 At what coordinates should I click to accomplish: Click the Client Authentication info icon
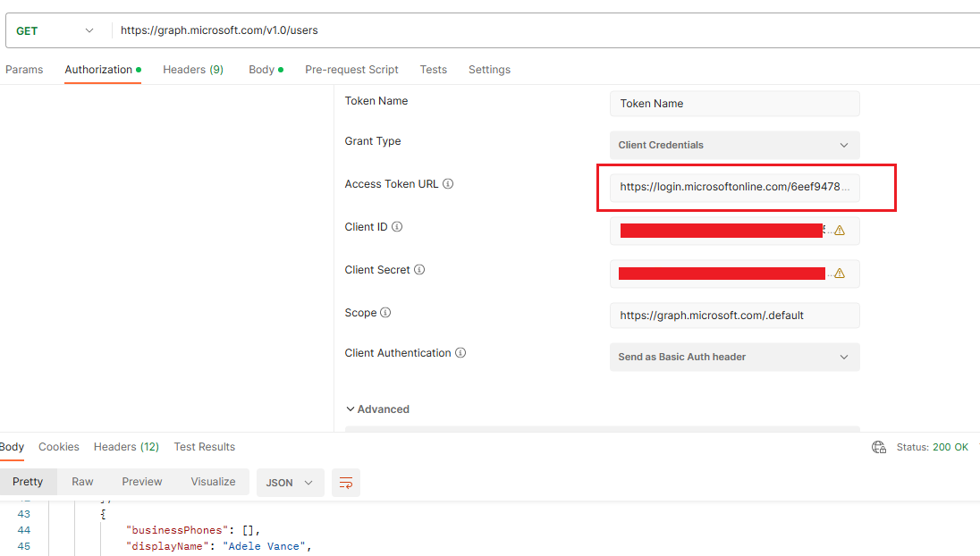tap(460, 352)
